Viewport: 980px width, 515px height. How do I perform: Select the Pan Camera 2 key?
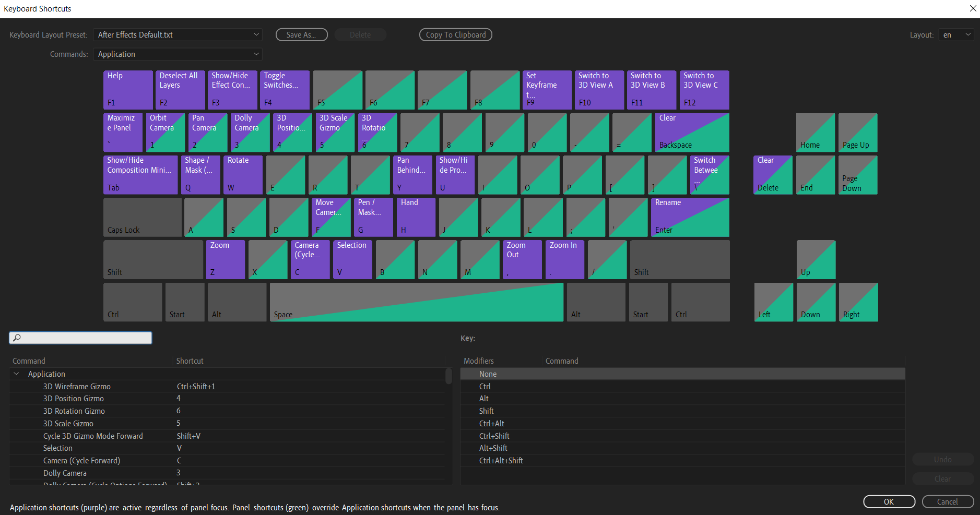(208, 133)
